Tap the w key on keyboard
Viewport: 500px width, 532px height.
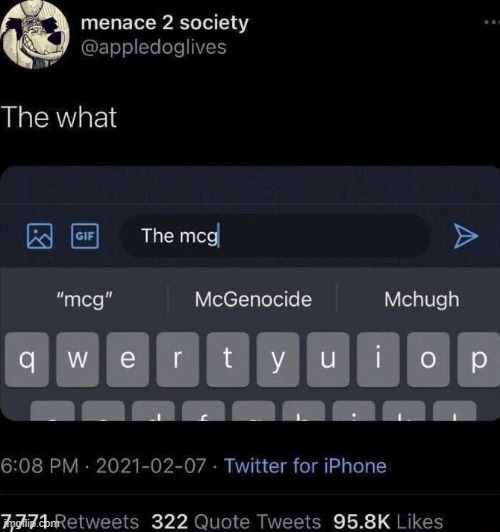[x=77, y=359]
